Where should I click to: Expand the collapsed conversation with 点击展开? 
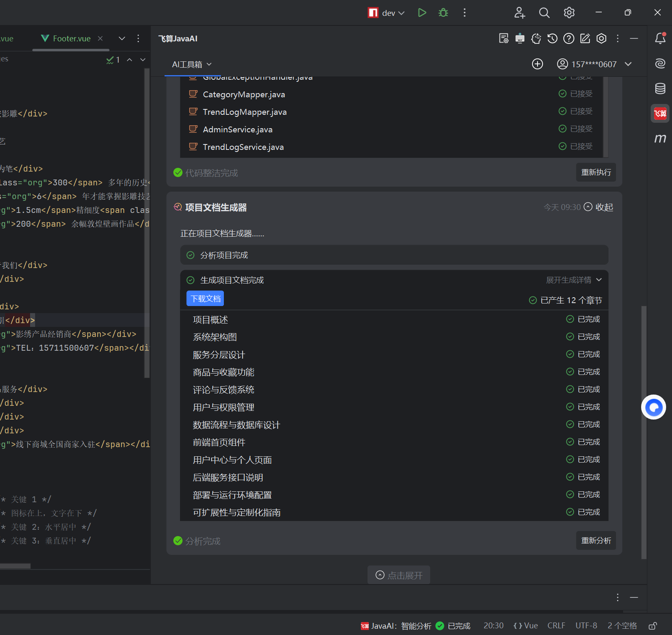[x=399, y=575]
